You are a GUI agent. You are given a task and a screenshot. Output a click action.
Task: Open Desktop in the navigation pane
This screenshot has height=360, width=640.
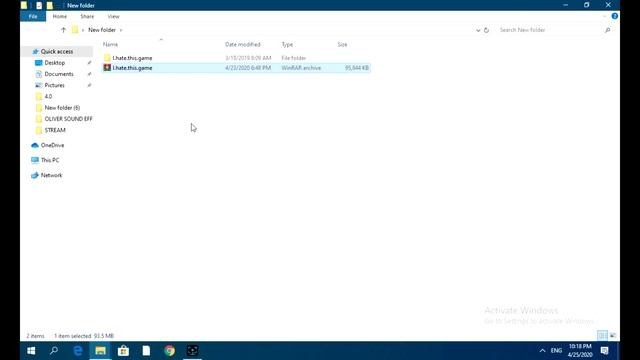click(x=55, y=63)
